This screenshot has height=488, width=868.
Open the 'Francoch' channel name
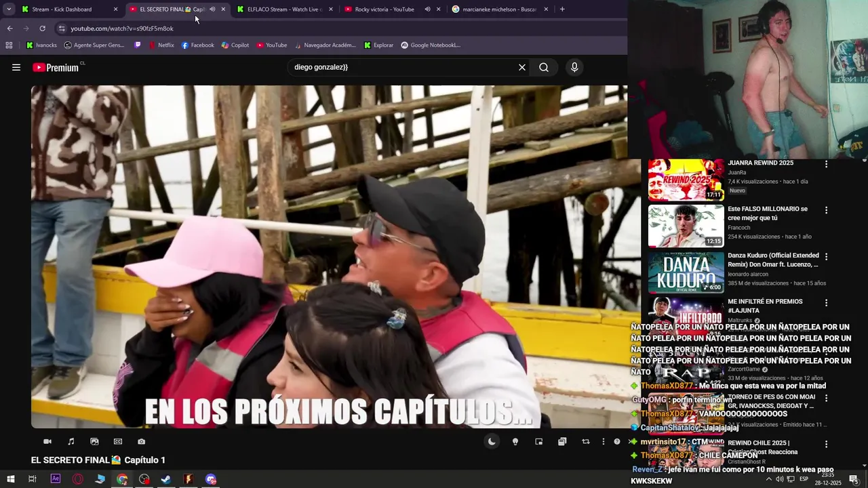pyautogui.click(x=739, y=228)
